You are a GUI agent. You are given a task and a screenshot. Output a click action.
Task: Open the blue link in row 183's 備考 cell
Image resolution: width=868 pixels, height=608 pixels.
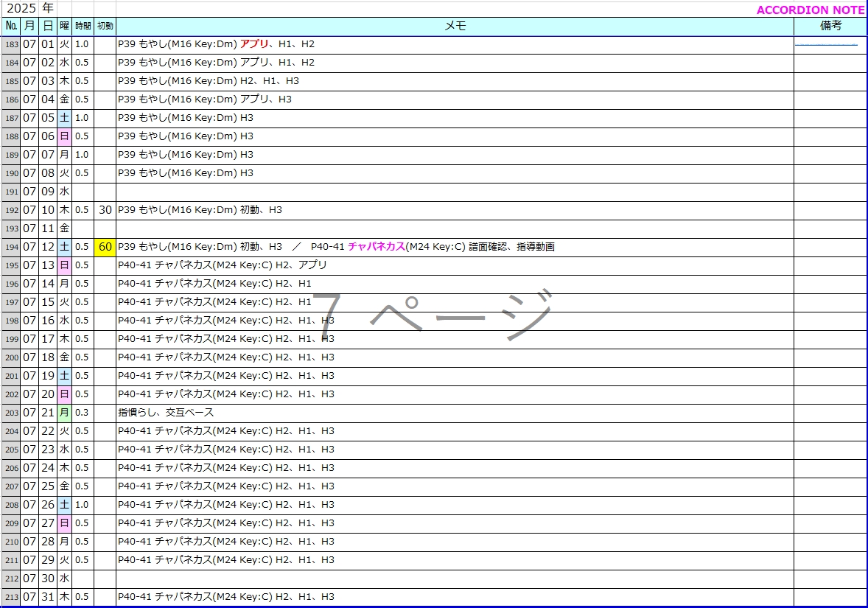[826, 44]
